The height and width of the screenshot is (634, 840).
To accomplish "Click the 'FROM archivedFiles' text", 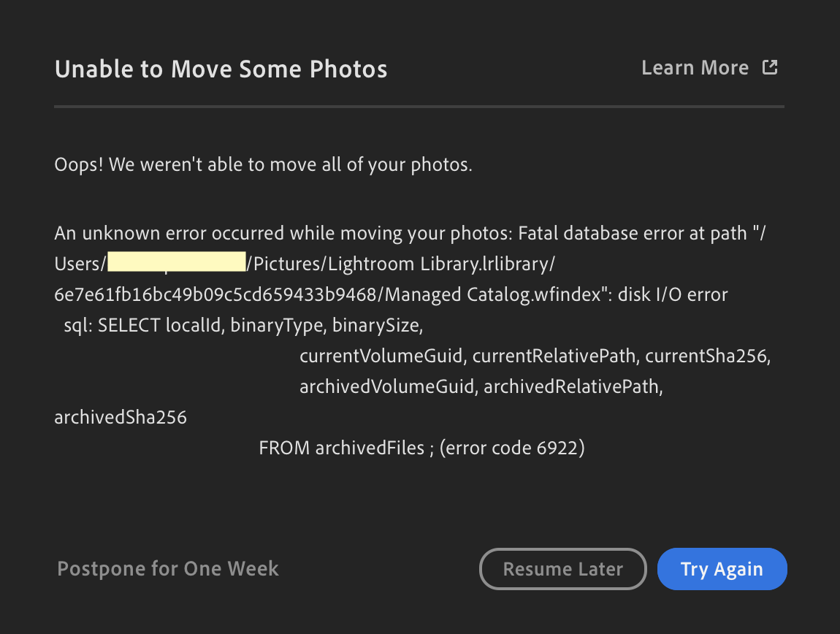I will [x=341, y=448].
